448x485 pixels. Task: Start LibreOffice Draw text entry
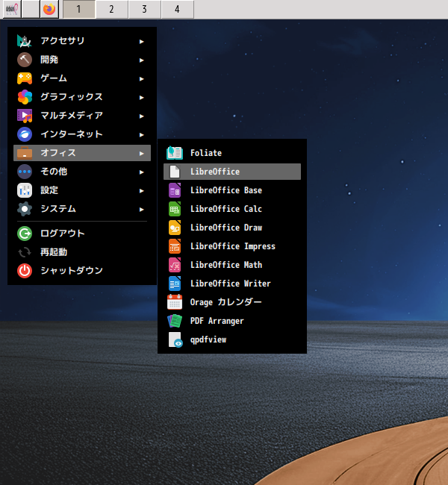(226, 228)
